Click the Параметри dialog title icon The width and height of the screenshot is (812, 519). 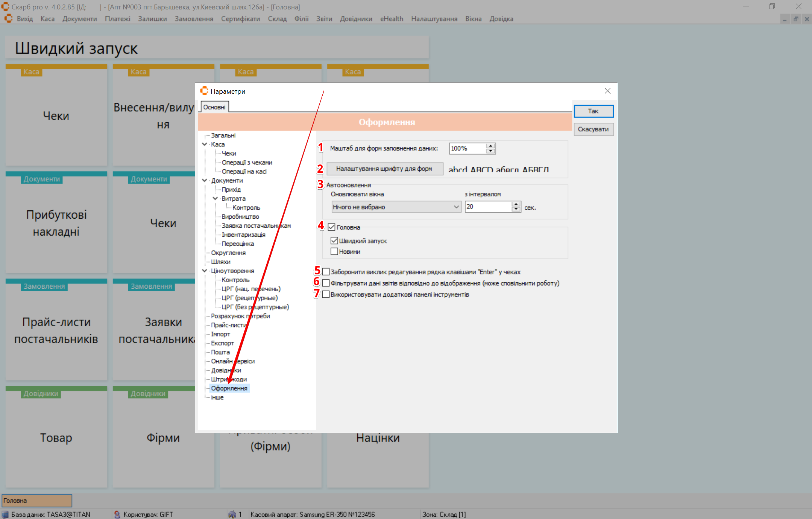[204, 91]
